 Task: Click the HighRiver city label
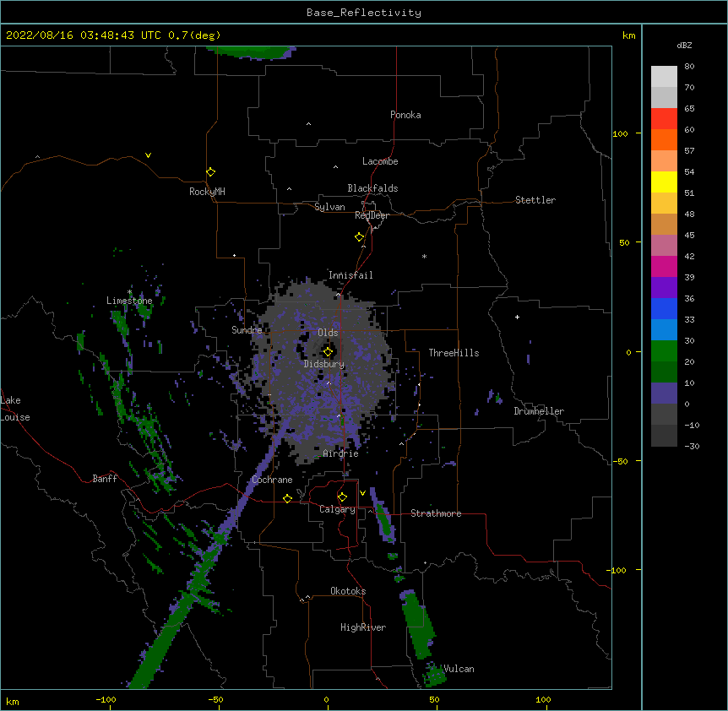coord(363,627)
